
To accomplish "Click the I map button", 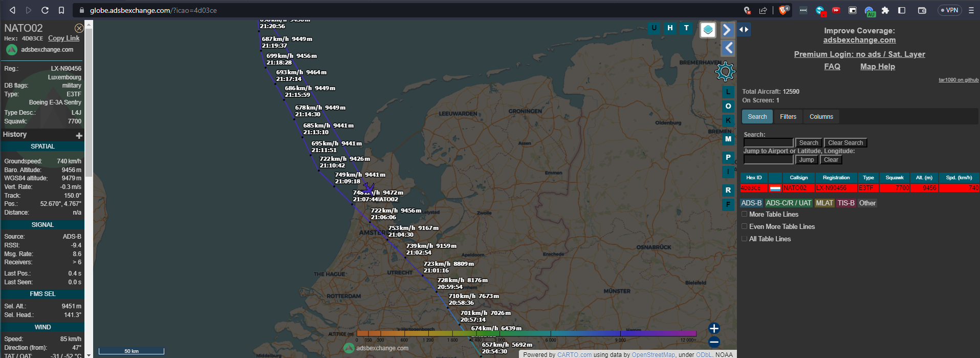I will point(728,172).
